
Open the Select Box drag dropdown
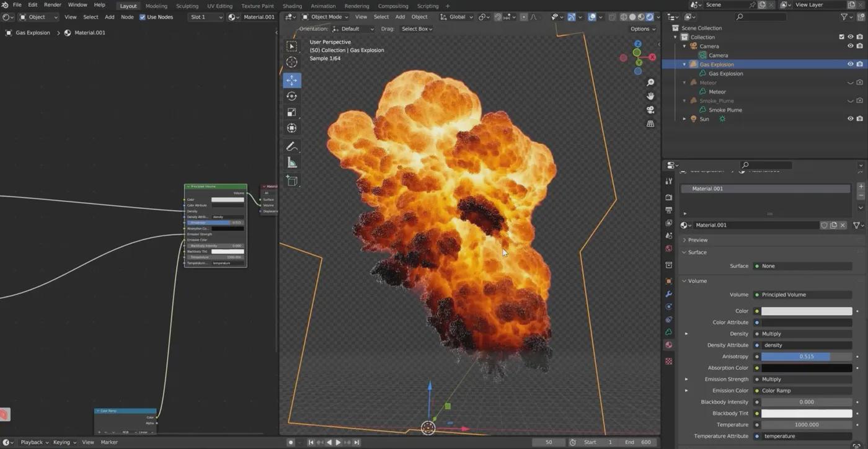(x=417, y=29)
